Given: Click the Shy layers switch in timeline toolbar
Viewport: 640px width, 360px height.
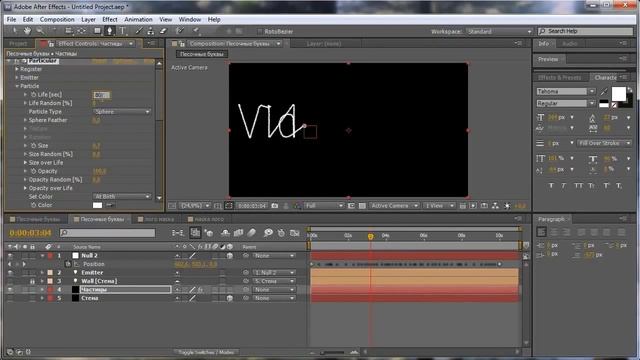Looking at the screenshot, I should click(x=225, y=233).
